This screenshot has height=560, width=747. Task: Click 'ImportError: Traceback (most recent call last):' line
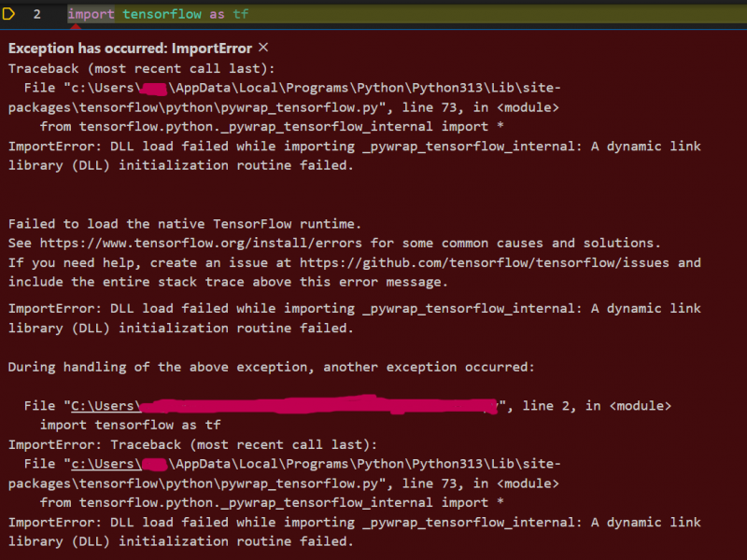[192, 445]
